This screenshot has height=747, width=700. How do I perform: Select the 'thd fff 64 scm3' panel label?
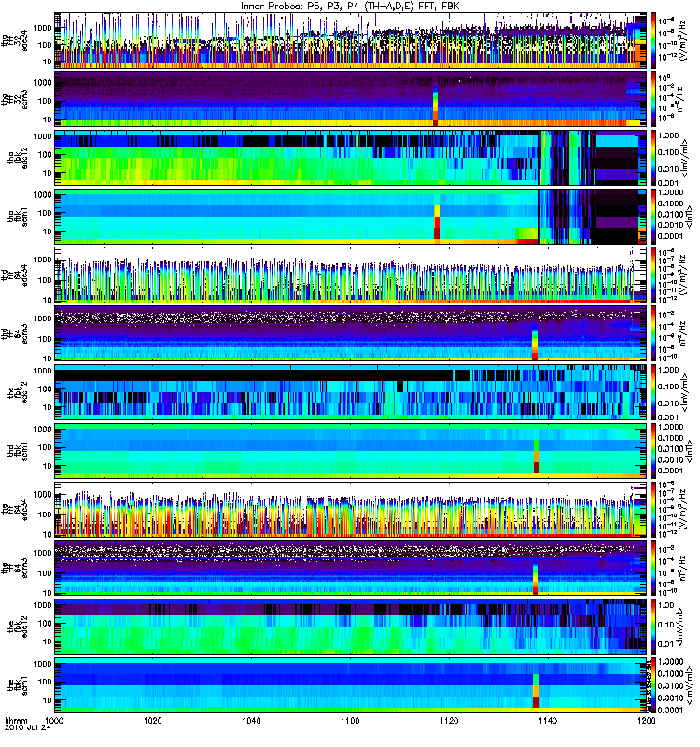pos(15,333)
